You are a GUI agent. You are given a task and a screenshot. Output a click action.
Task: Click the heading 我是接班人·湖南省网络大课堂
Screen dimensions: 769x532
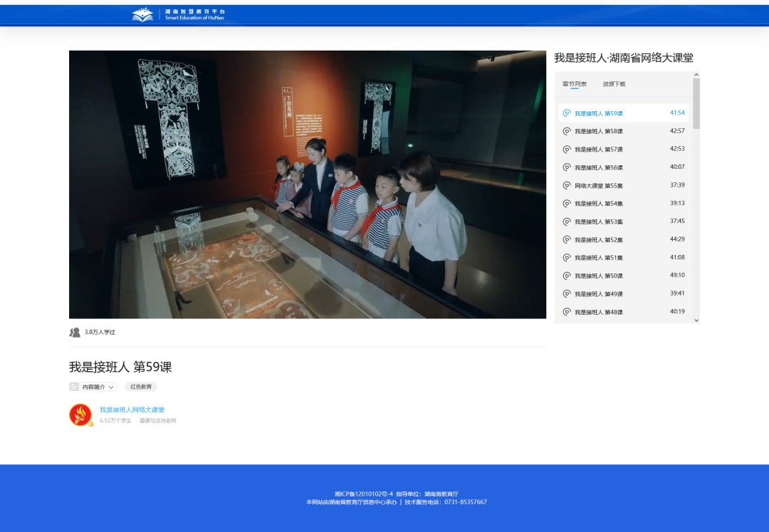point(624,58)
